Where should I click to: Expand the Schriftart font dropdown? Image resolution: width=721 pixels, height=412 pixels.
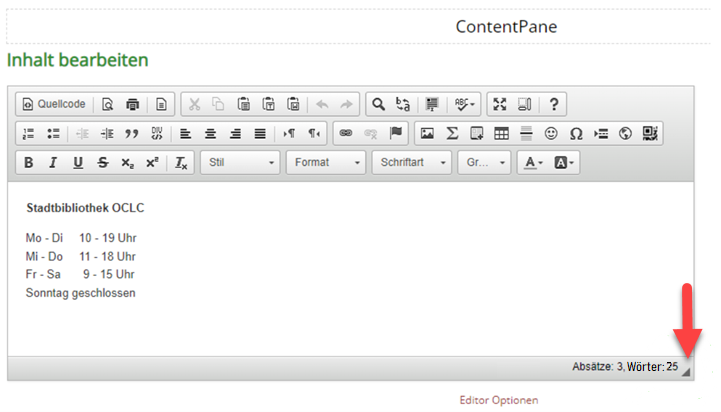coord(411,163)
